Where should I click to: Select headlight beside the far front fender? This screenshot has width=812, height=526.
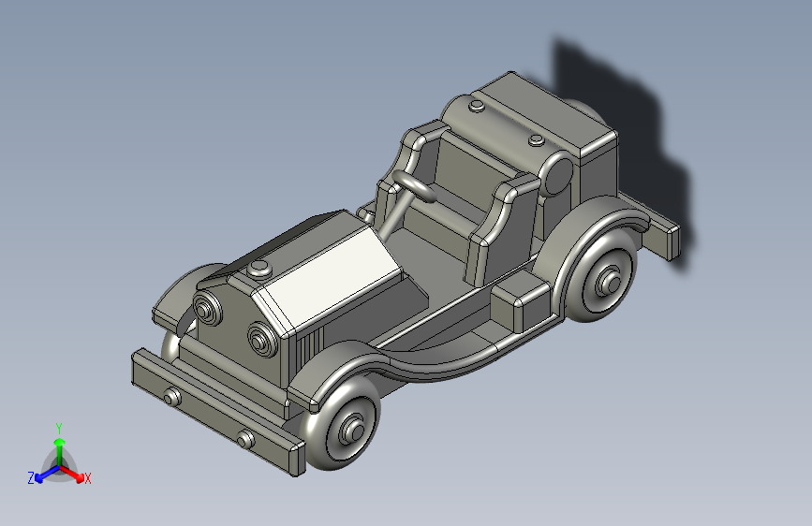pyautogui.click(x=207, y=308)
